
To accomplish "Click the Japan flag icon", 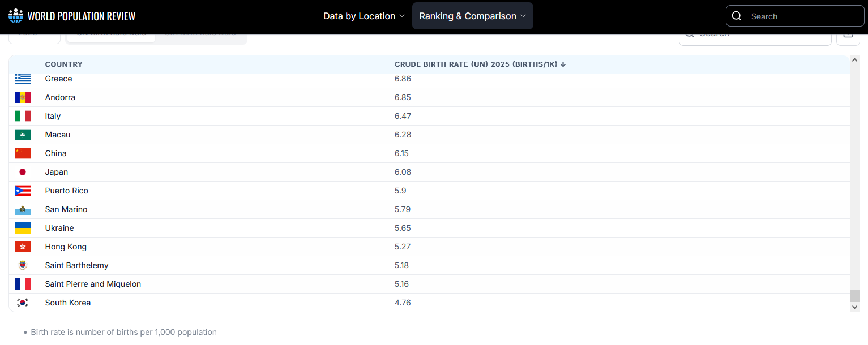I will pyautogui.click(x=23, y=172).
